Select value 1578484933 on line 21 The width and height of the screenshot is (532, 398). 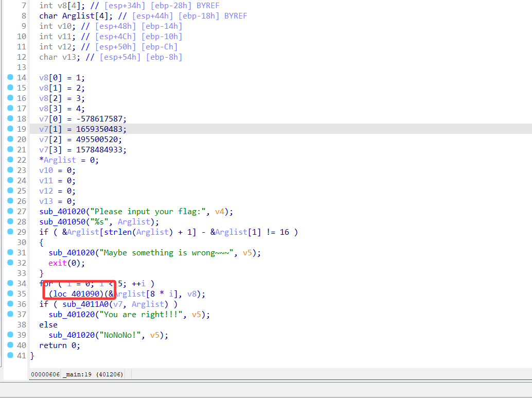click(99, 150)
